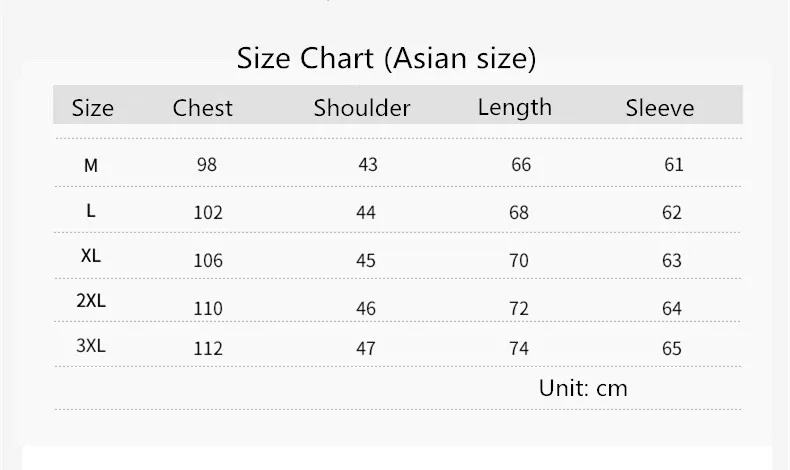790x470 pixels.
Task: Select the Sleeve column header
Action: tap(660, 108)
